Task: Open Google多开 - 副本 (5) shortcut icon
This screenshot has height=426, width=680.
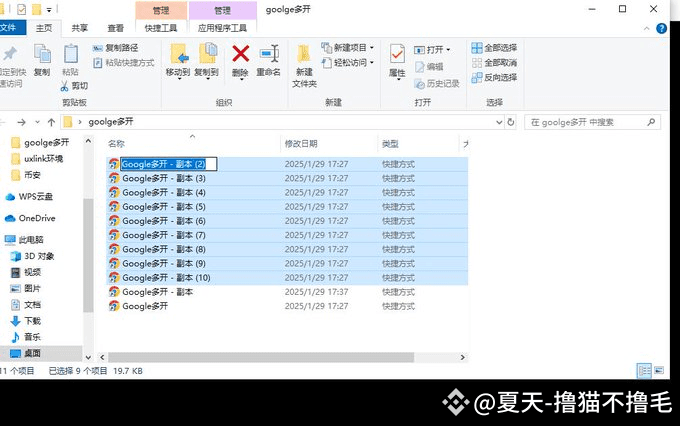Action: coord(114,206)
